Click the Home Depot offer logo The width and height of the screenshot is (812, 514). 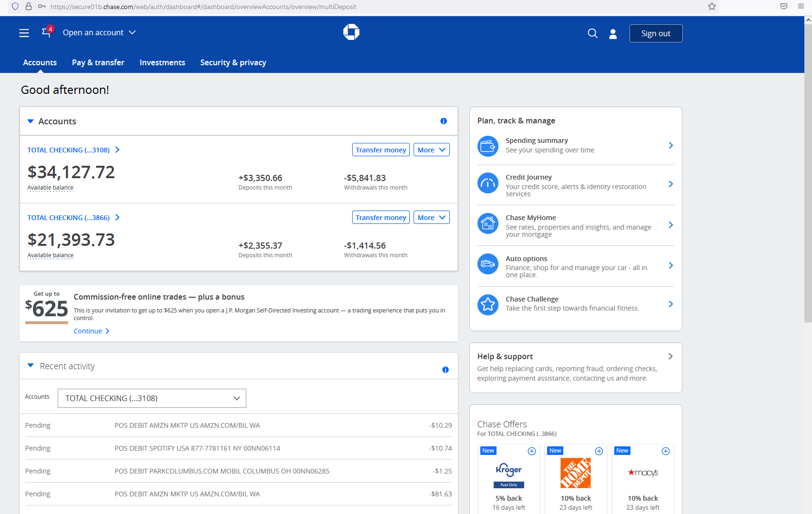[576, 473]
